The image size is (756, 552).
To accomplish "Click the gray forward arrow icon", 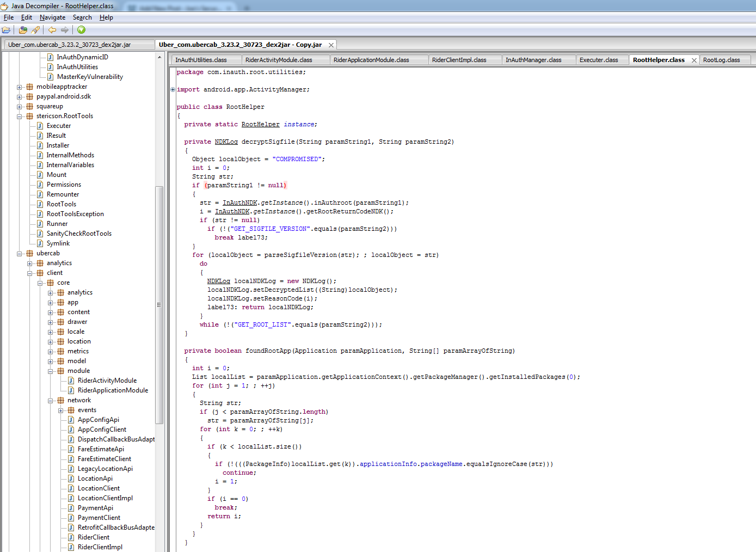I will click(x=65, y=30).
